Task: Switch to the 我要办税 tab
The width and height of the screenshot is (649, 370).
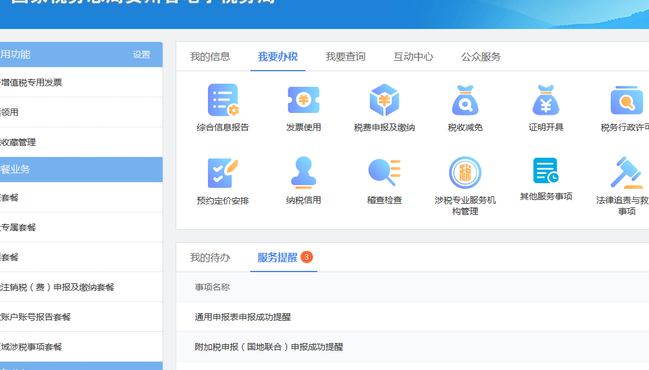Action: 278,57
